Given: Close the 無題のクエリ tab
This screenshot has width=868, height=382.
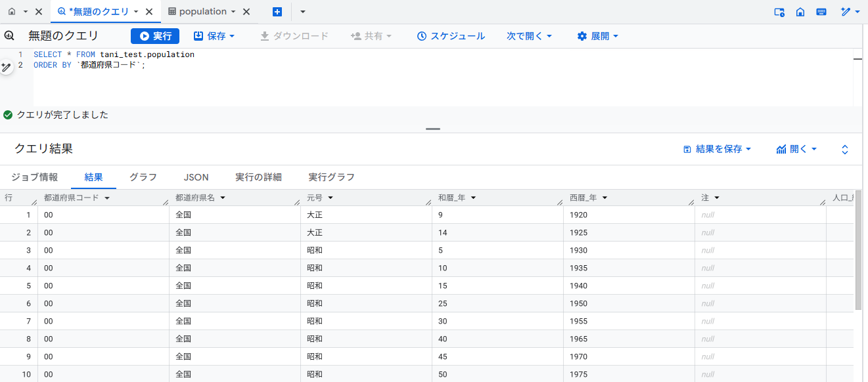Looking at the screenshot, I should 149,12.
